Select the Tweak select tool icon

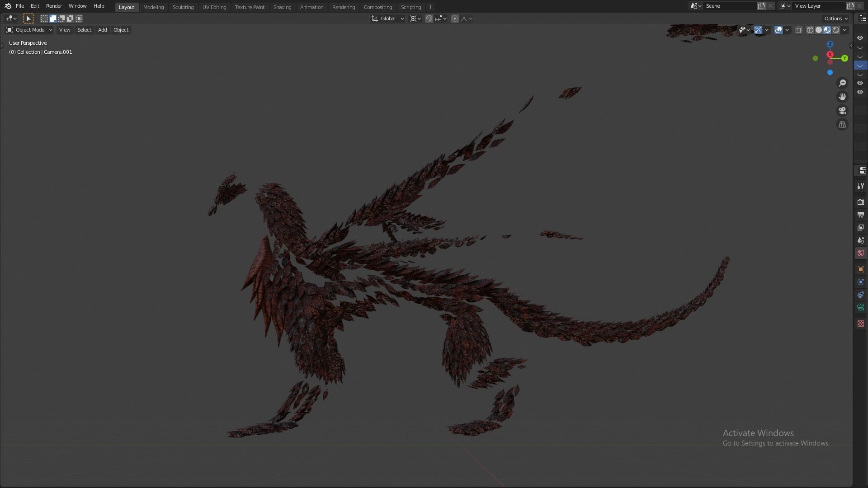[28, 19]
